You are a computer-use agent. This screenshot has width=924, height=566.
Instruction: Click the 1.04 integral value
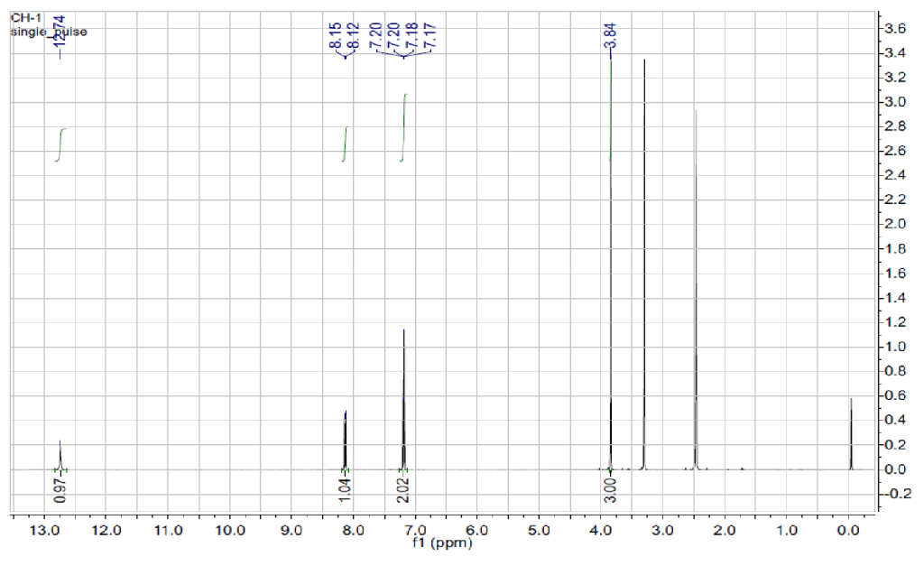[345, 493]
